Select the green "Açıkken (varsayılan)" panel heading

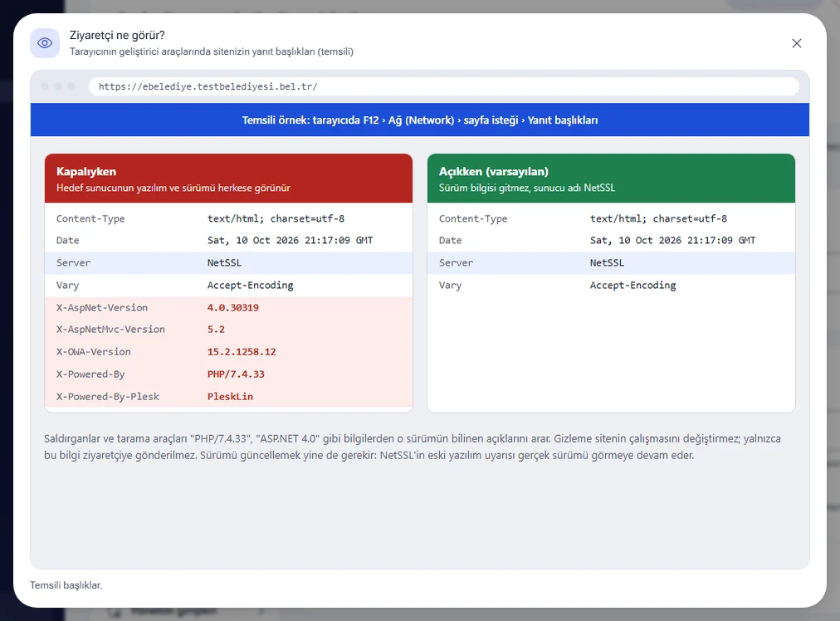493,172
